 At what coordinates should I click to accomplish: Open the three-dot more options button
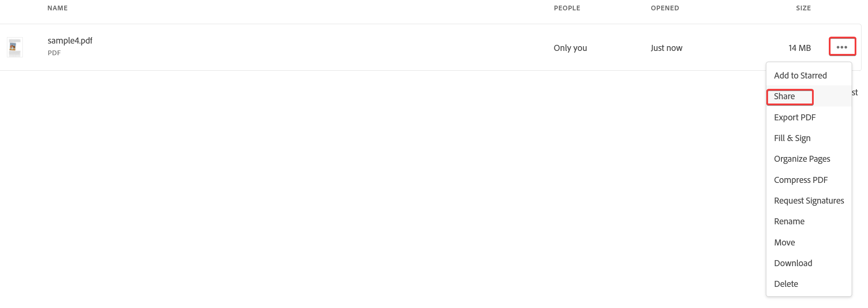click(842, 47)
